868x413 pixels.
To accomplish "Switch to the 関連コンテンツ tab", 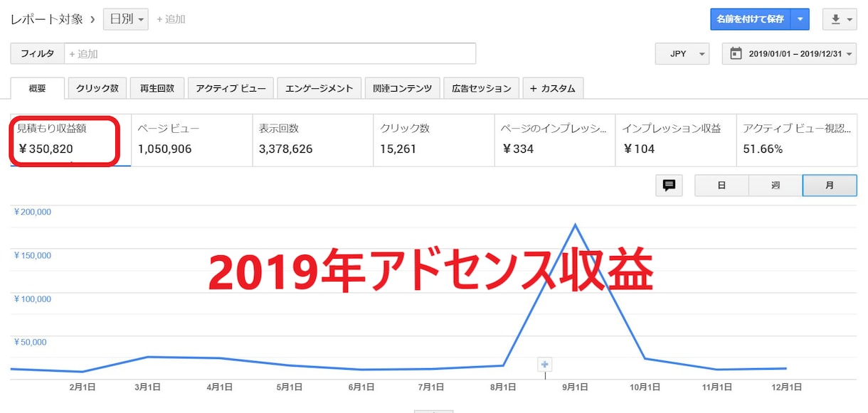I will [x=403, y=88].
